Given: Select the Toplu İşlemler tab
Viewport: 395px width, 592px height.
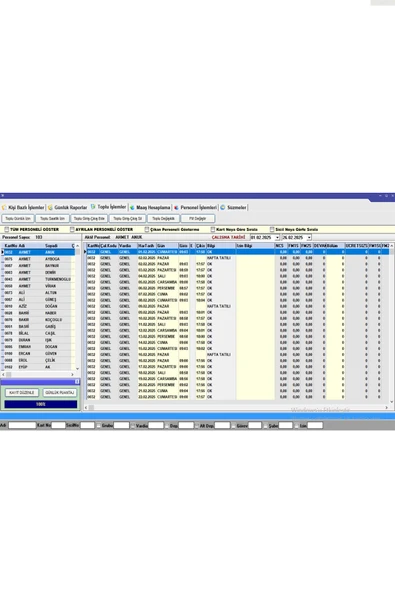Looking at the screenshot, I should 108,207.
